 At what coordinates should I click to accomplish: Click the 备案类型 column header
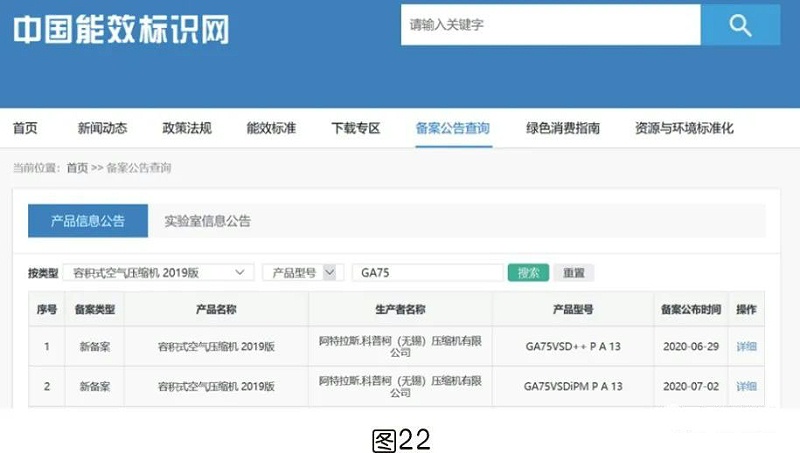tap(94, 309)
